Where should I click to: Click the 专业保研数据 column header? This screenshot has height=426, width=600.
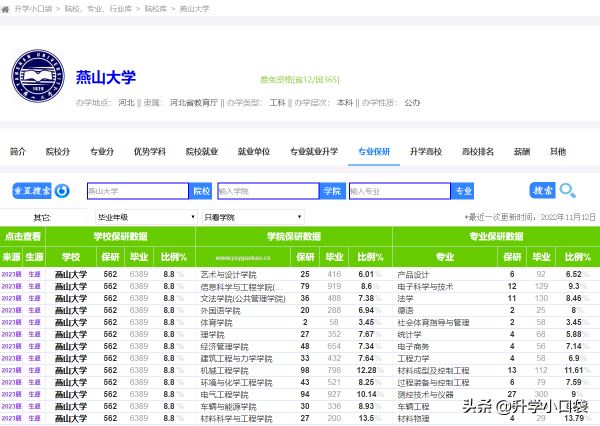(x=496, y=237)
